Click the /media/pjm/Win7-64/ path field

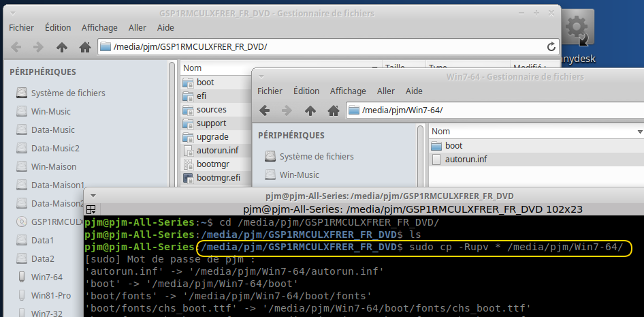(x=490, y=110)
